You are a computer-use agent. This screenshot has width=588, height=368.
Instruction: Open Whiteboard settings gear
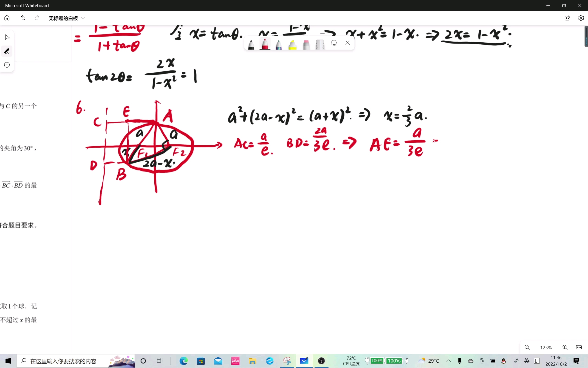coord(581,18)
